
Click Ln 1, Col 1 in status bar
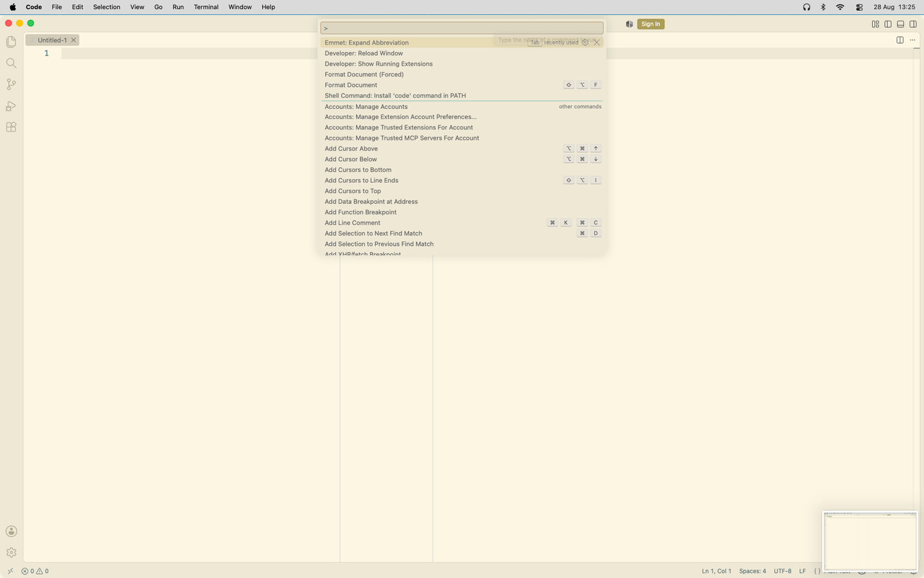(x=717, y=571)
